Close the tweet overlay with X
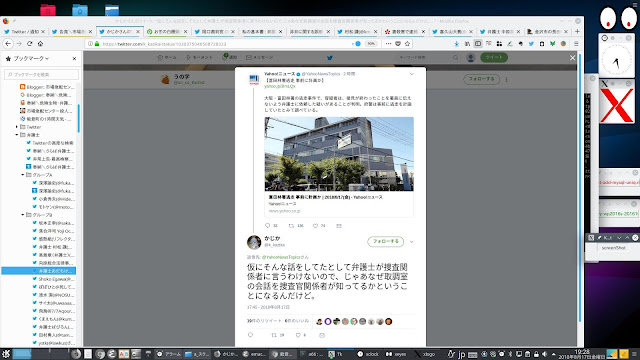The height and width of the screenshot is (360, 640). tap(572, 58)
